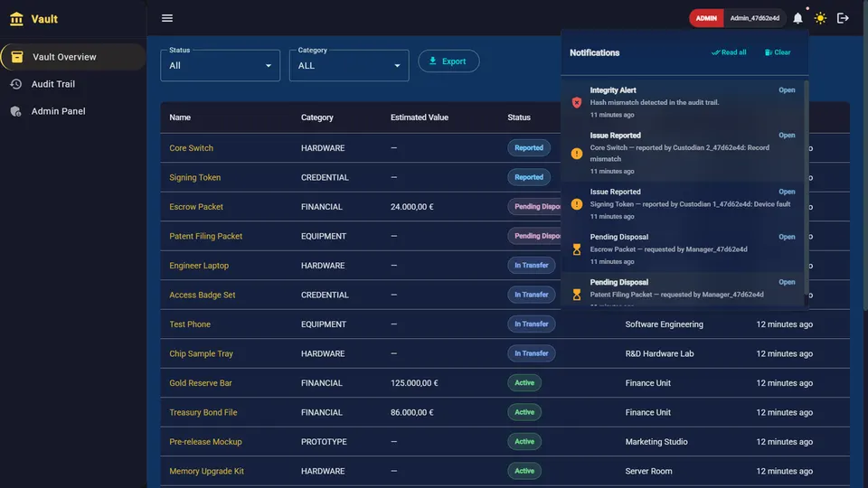Open the Core Switch issue notification

(787, 136)
